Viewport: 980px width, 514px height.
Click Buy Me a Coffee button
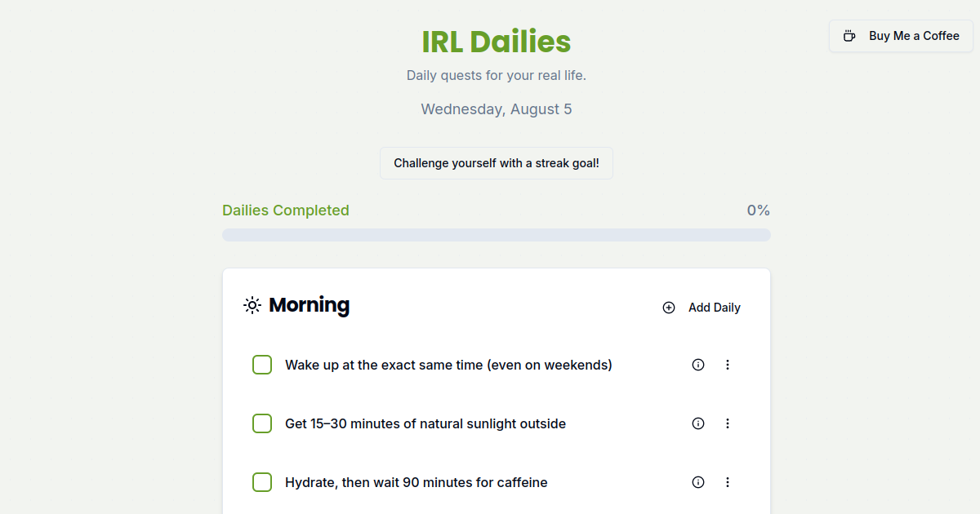click(x=902, y=36)
